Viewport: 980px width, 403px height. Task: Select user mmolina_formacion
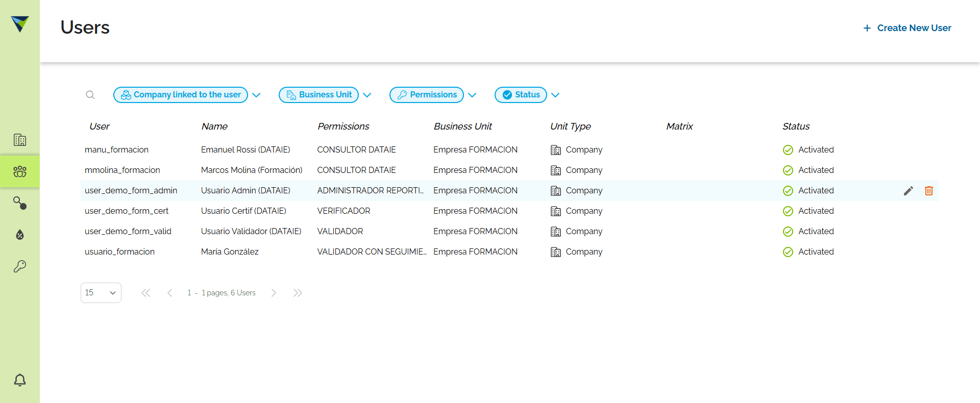click(122, 170)
